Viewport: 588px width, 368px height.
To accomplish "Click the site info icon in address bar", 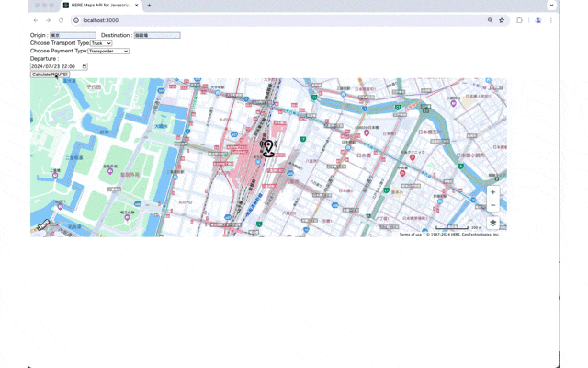I will point(76,20).
